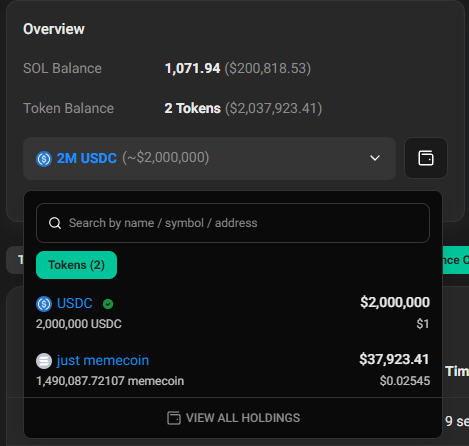Click the USDC coin icon in dropdown header
The width and height of the screenshot is (469, 446).
[44, 159]
